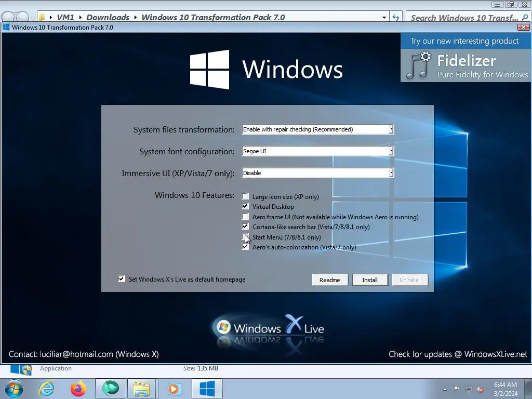
Task: Click VM1 in the address breadcrumb
Action: point(65,17)
